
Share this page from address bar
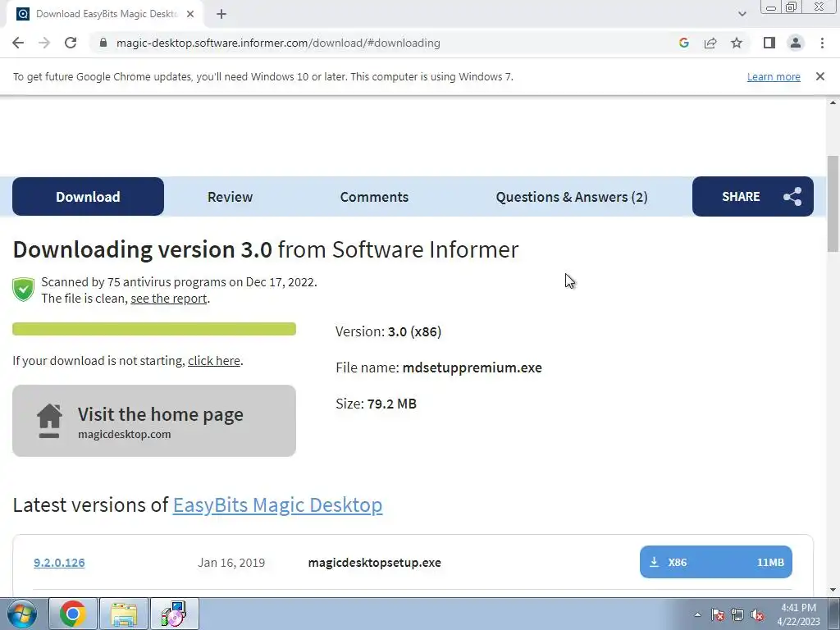[710, 43]
